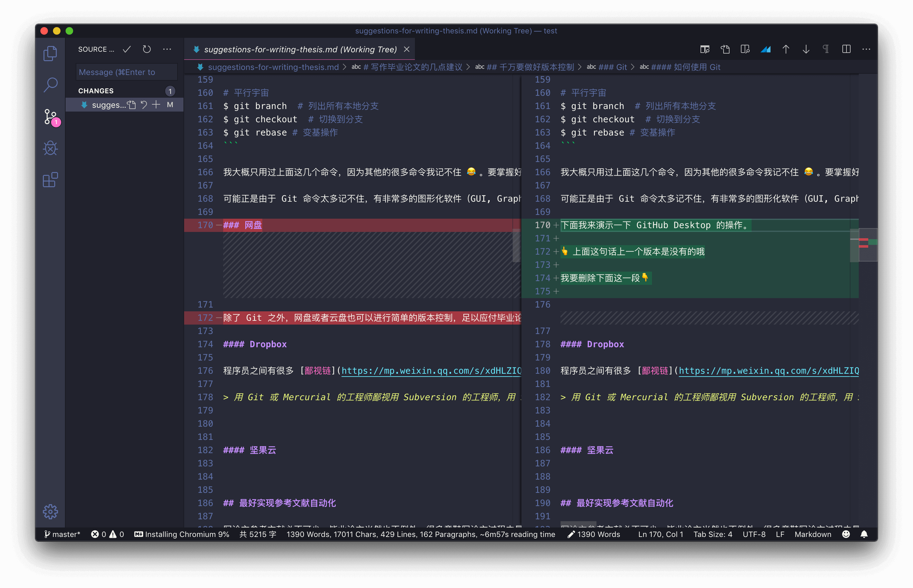Click the Open File editor toolbar icon
913x588 pixels.
click(x=725, y=49)
